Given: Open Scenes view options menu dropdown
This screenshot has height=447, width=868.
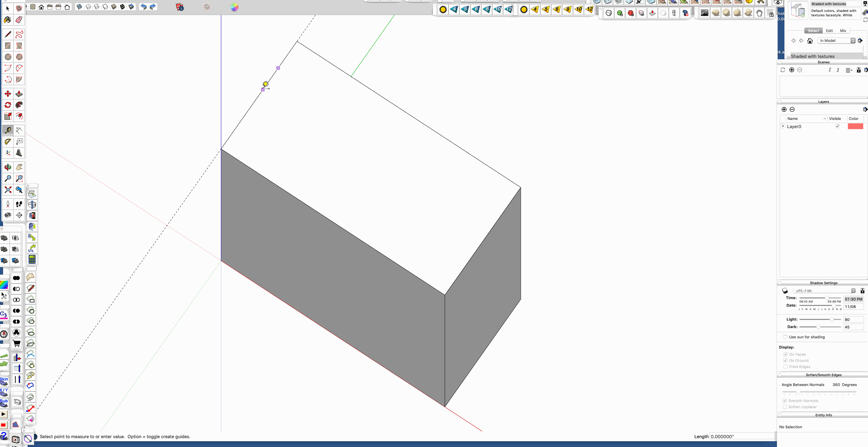Looking at the screenshot, I should pos(849,70).
